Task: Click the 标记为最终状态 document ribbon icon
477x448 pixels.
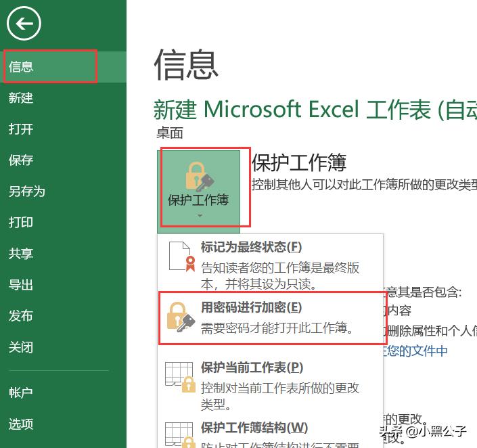Action: click(182, 256)
